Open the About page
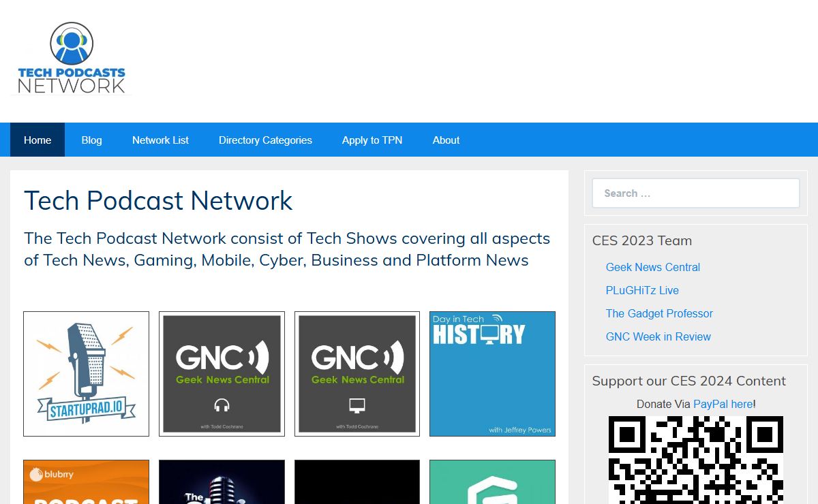818x504 pixels. click(x=446, y=140)
